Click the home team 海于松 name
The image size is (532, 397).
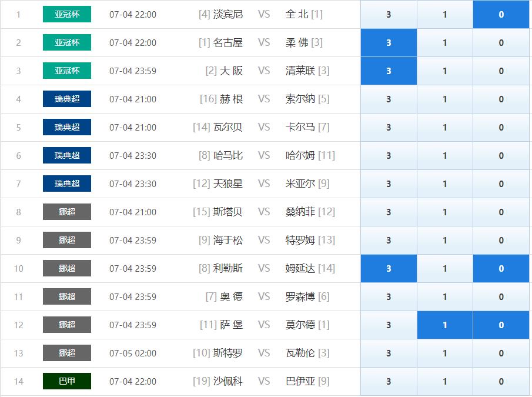[227, 240]
